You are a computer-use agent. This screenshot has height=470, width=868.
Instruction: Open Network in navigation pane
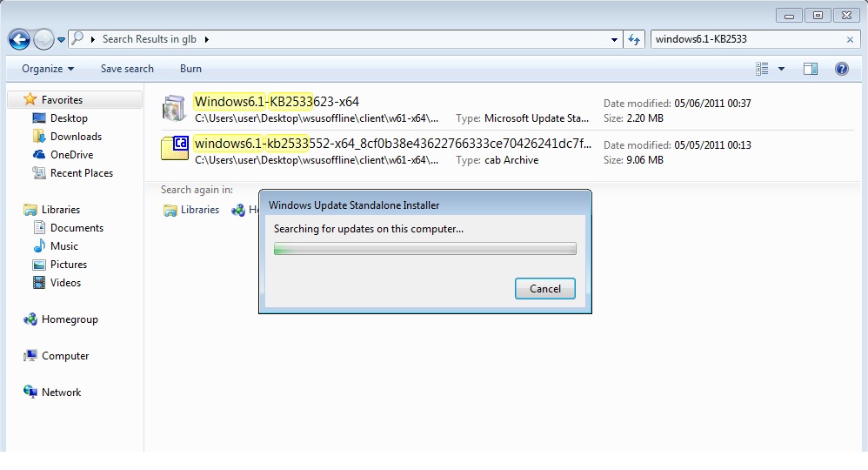[x=61, y=393]
